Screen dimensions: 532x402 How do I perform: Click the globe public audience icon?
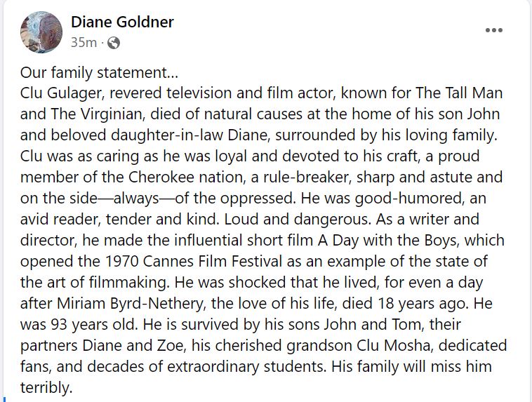click(x=114, y=43)
